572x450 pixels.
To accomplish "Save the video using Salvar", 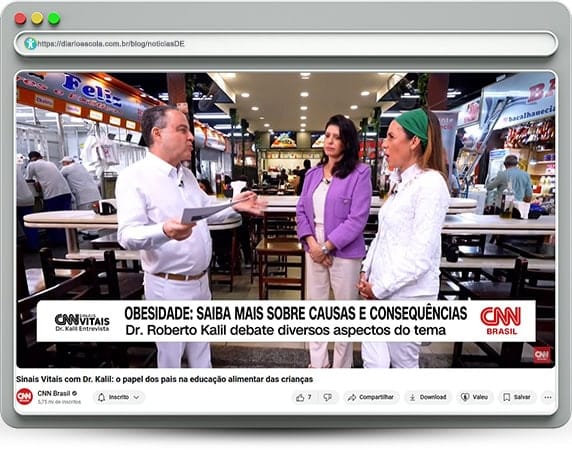I will [517, 397].
